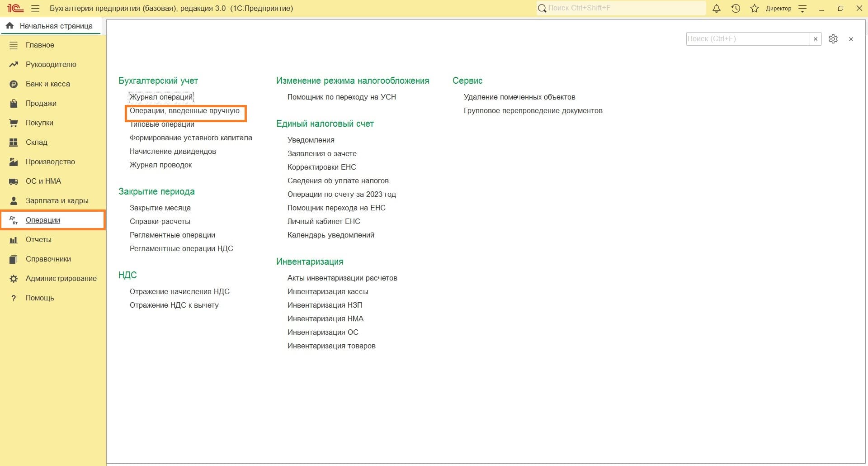Open service settings dropdown next to Директор
This screenshot has height=466, width=868.
tap(802, 9)
